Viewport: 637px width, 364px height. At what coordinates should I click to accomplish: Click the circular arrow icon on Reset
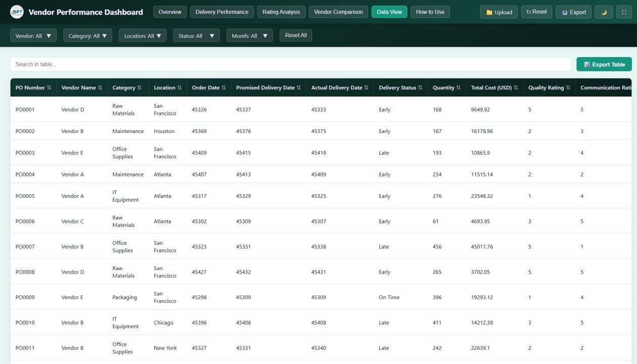[528, 12]
